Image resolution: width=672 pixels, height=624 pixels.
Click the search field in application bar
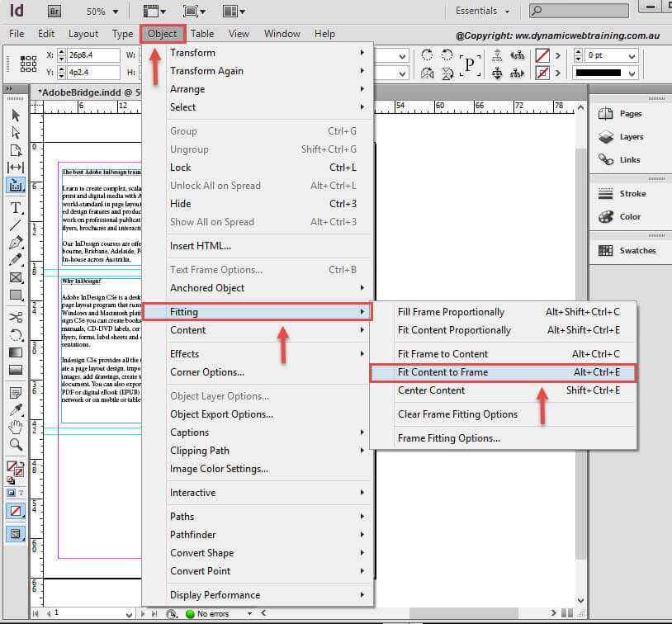tap(579, 11)
